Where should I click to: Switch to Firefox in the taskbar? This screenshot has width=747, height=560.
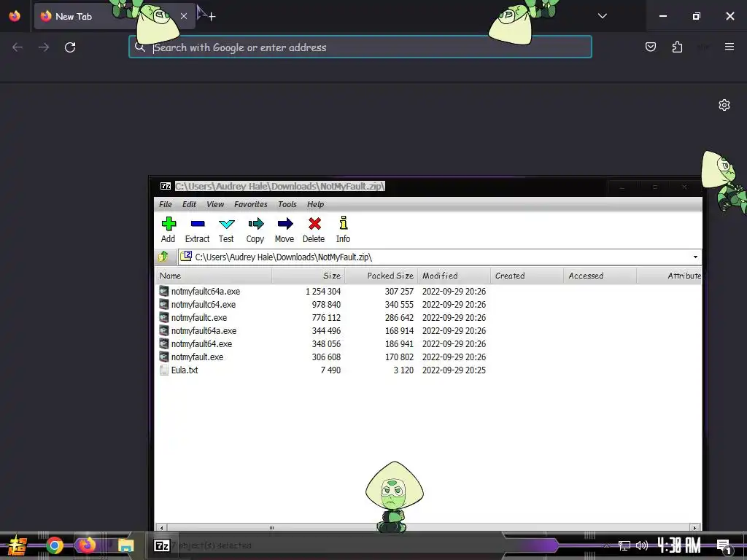tap(88, 545)
